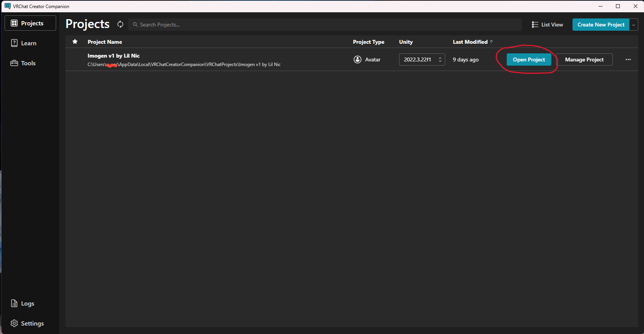Click the Search Projects field
Image resolution: width=644 pixels, height=334 pixels.
(325, 25)
